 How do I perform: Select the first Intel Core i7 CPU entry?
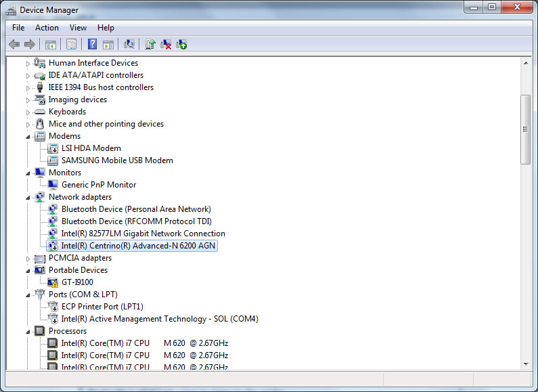[x=144, y=343]
